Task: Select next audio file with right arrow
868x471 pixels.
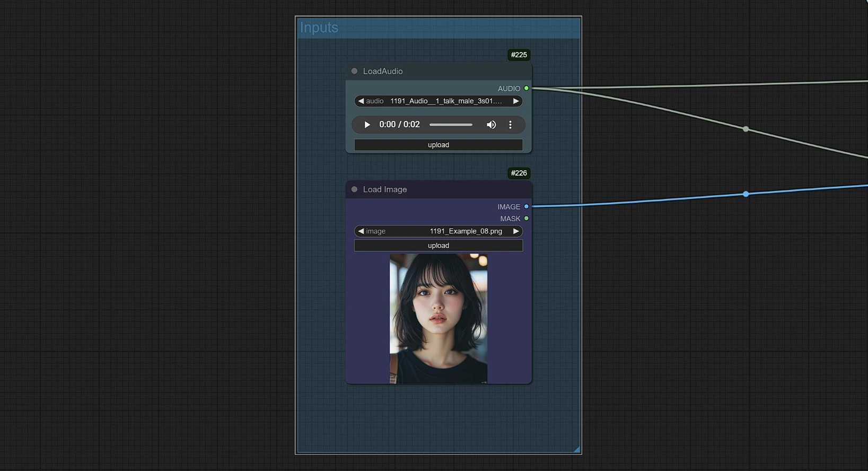Action: [x=516, y=101]
